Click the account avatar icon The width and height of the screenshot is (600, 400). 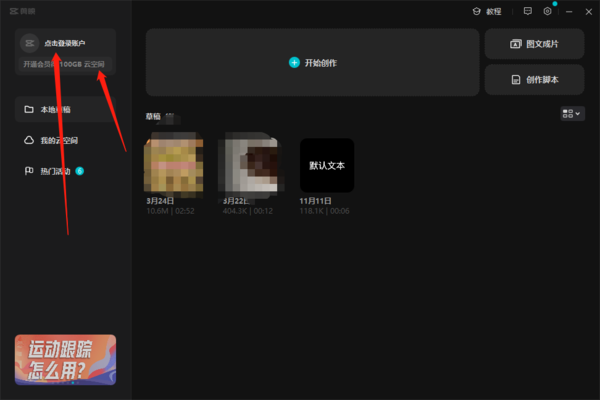point(29,43)
